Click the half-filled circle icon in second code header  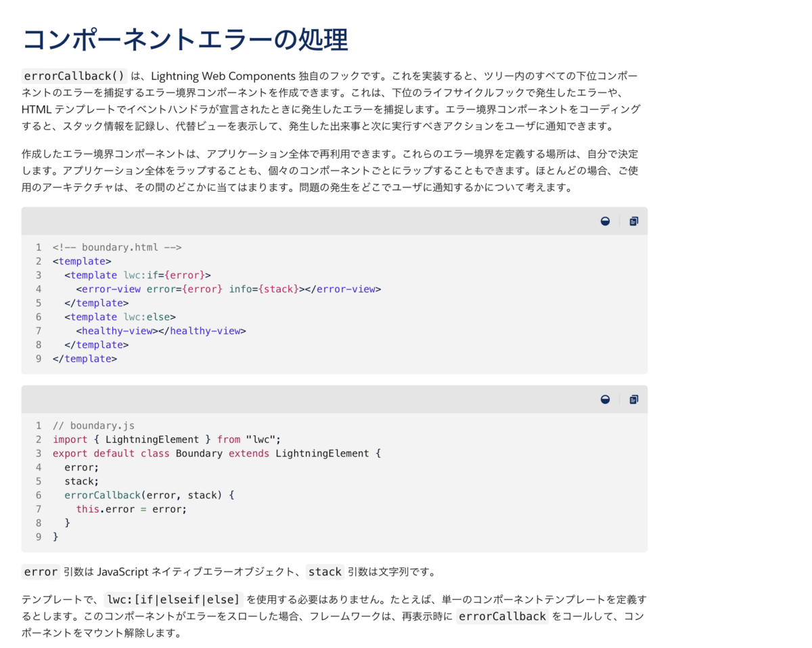[605, 399]
